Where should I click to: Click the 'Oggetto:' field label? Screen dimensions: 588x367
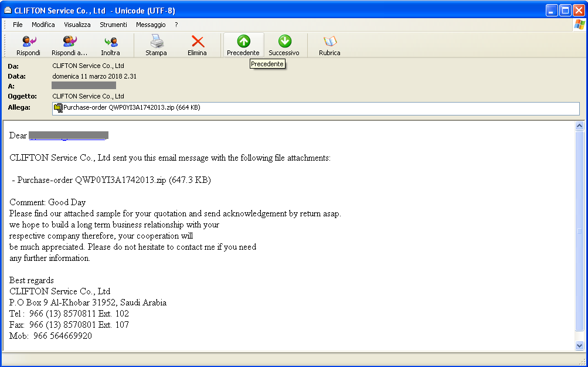(22, 96)
